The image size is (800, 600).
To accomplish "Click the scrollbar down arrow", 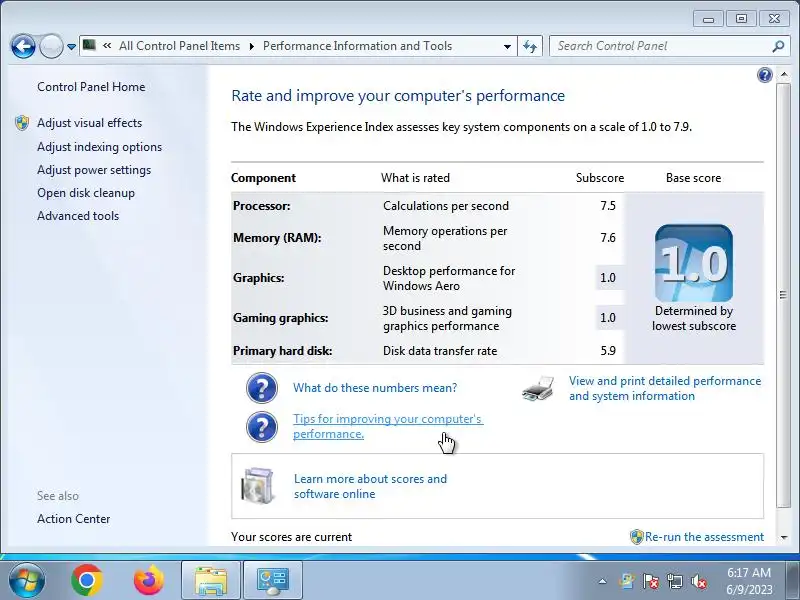I will tap(784, 537).
